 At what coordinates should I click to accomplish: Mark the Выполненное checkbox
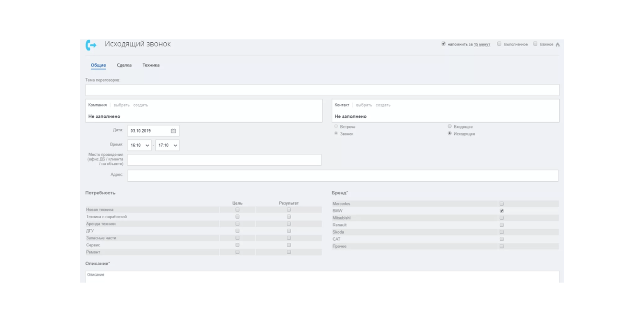(x=499, y=44)
